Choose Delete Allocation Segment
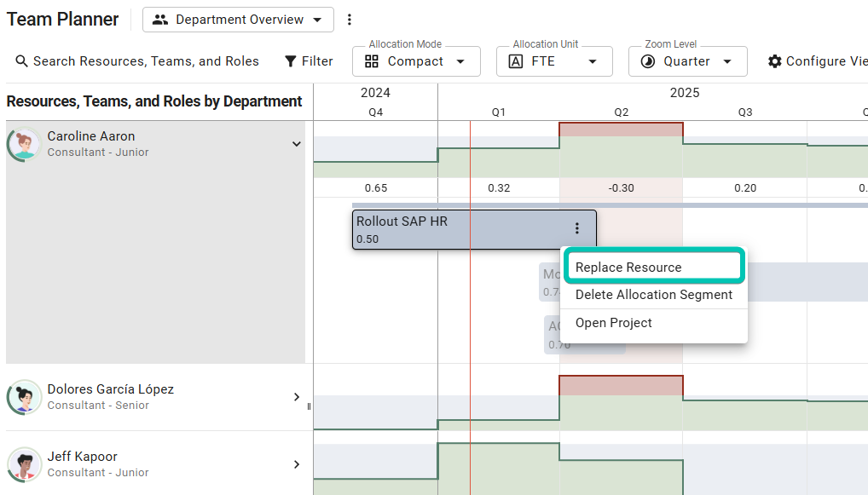Image resolution: width=868 pixels, height=495 pixels. 653,295
